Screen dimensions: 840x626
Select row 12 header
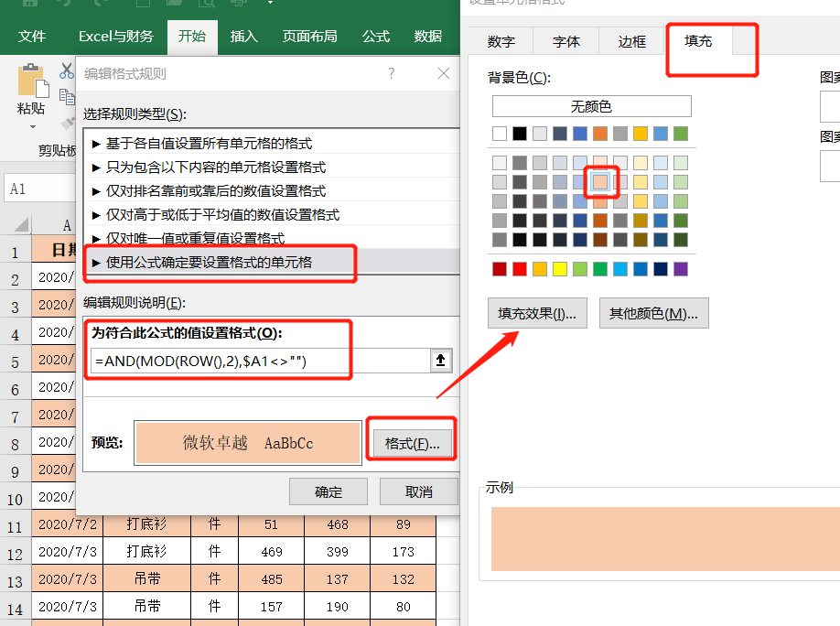[x=16, y=553]
